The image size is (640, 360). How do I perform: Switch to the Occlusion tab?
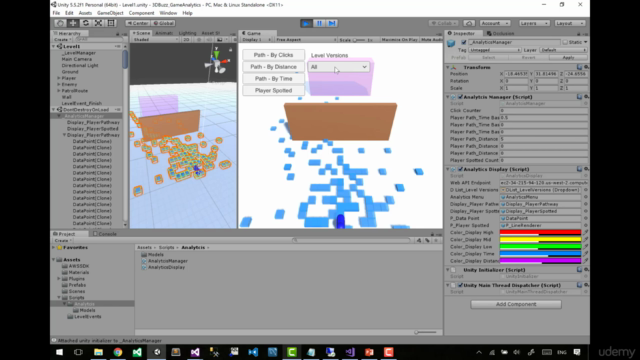[x=500, y=33]
